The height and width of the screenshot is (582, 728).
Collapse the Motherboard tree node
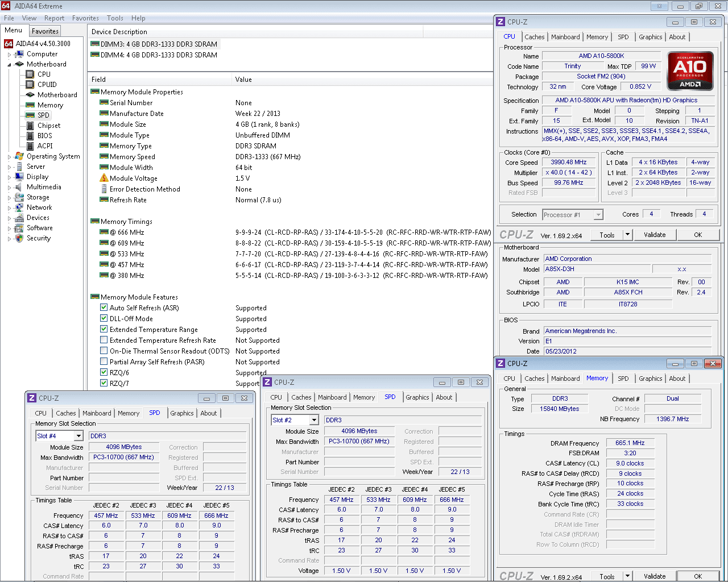pos(9,64)
